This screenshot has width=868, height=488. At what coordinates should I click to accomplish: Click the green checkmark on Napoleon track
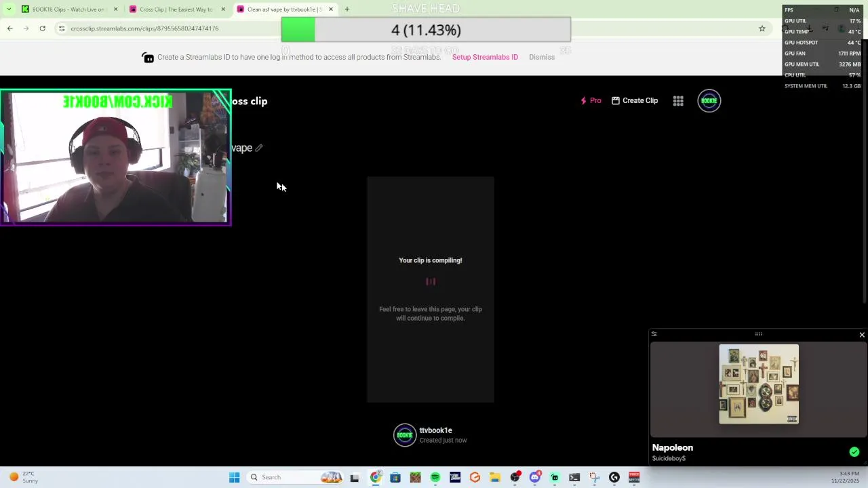click(x=854, y=452)
